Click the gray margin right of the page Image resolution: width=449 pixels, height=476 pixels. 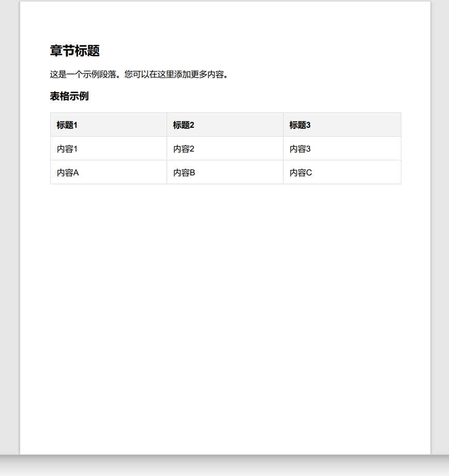pyautogui.click(x=440, y=233)
